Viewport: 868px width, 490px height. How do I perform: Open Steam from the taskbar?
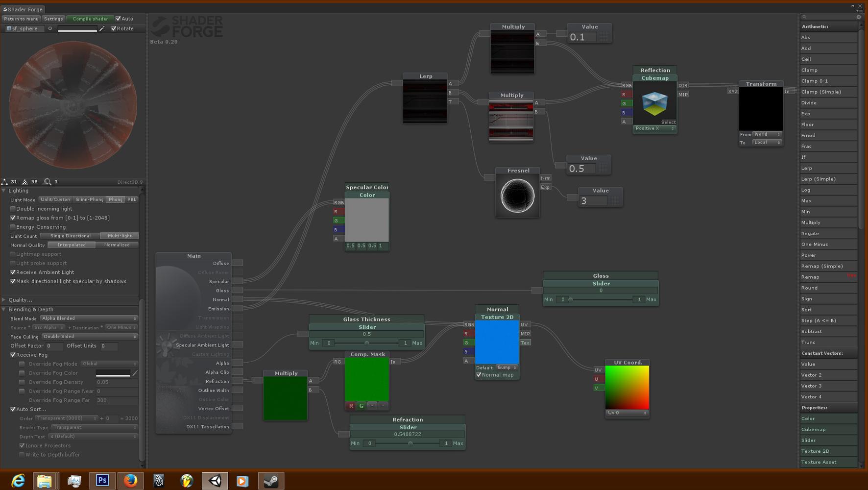point(271,481)
